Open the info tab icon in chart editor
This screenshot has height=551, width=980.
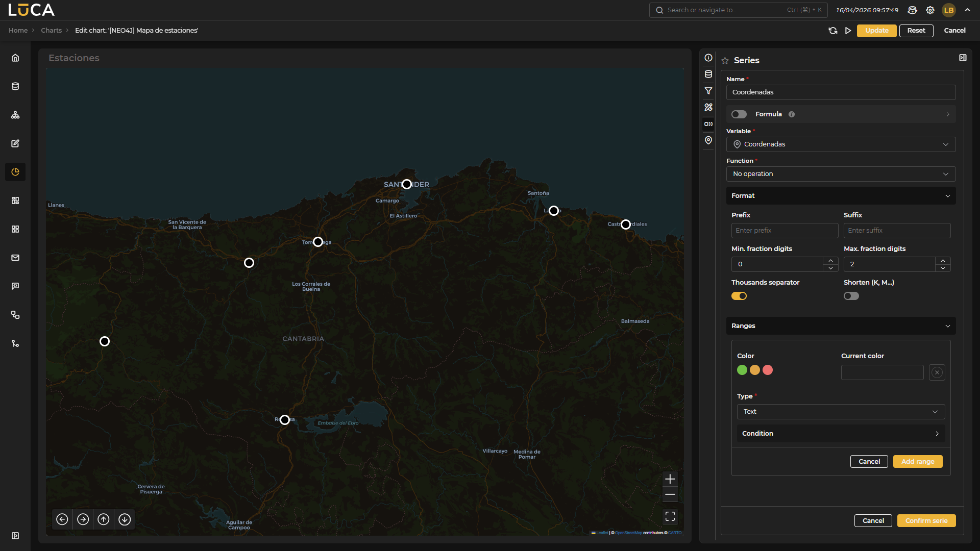708,58
